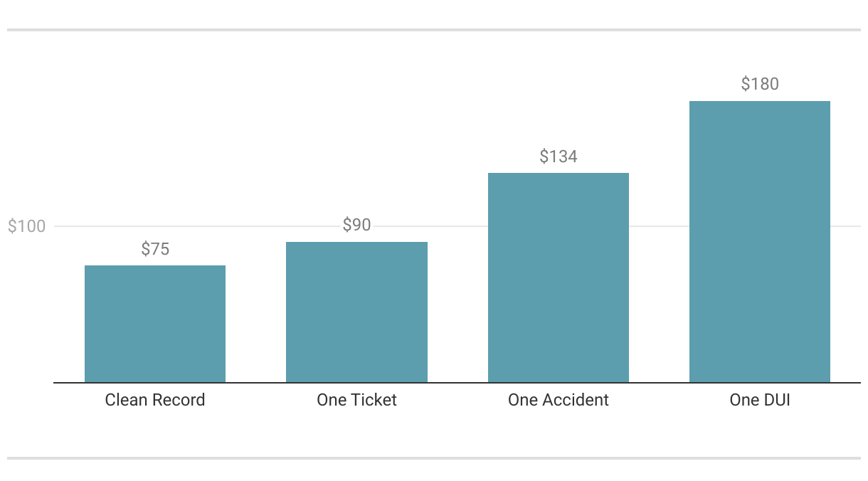This screenshot has height=481, width=868.
Task: Select the tallest bar, One DUI
Action: pyautogui.click(x=760, y=242)
